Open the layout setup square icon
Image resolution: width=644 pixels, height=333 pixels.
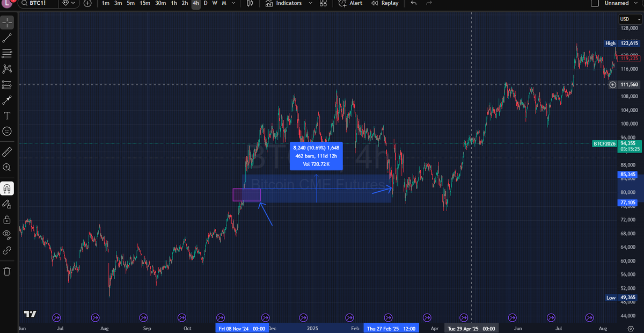tap(594, 3)
